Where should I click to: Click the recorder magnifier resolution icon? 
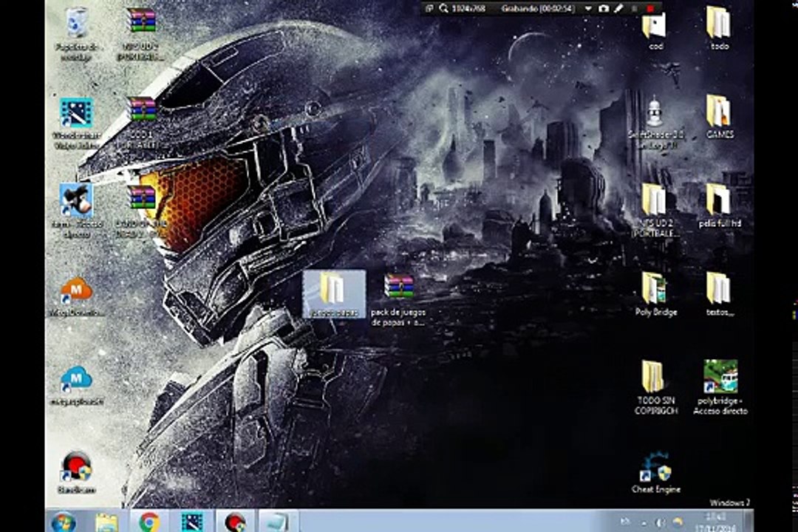click(444, 9)
